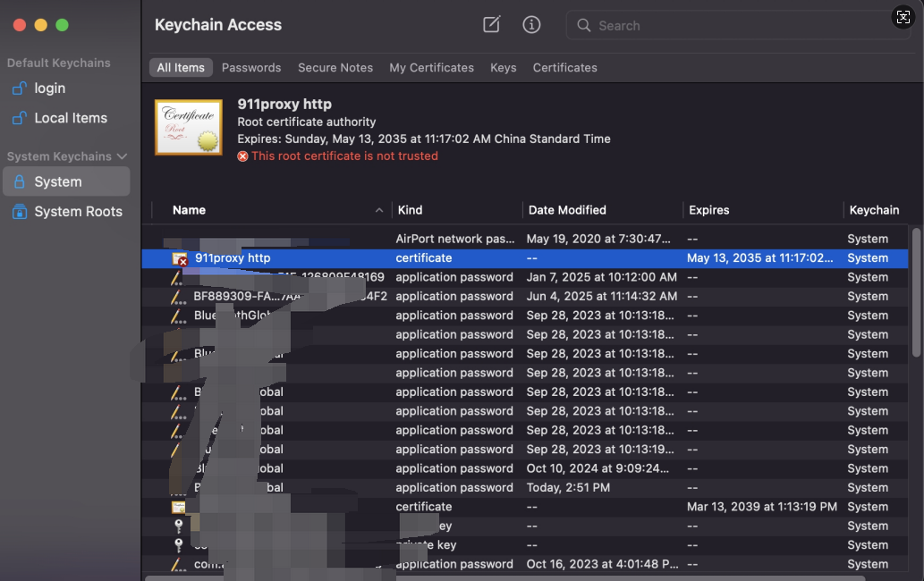Open the info inspector icon in the toolbar

(531, 25)
